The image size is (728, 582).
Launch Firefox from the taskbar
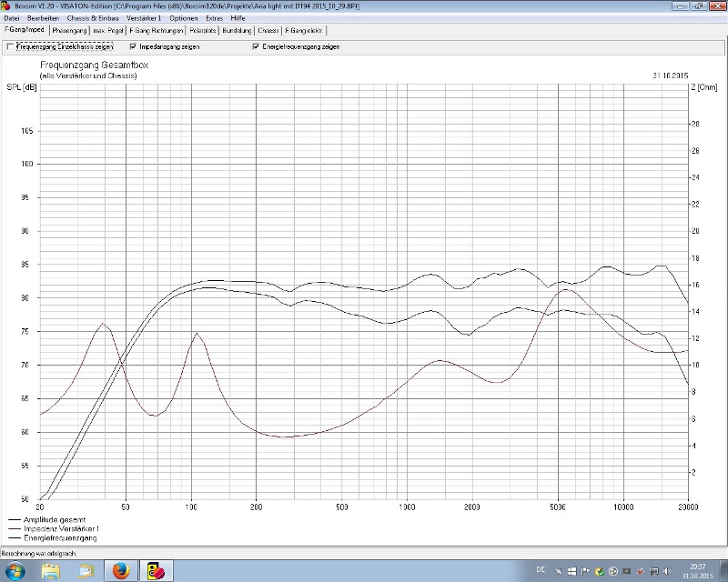118,570
